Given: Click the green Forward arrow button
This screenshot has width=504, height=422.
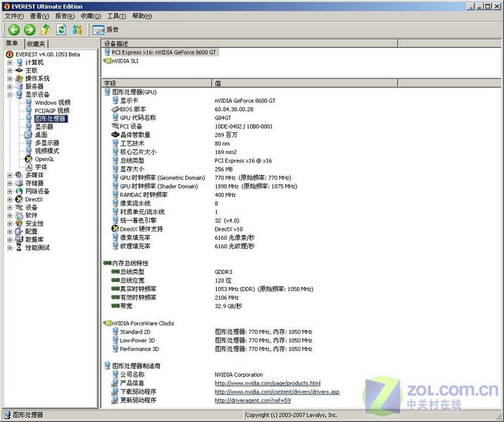Looking at the screenshot, I should coord(30,30).
